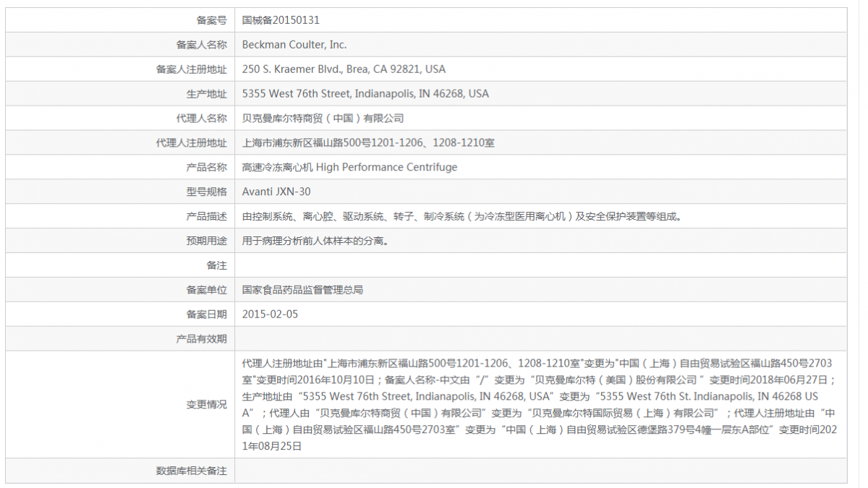
Task: Select address 250 S. Kraemer Blvd., Brea
Action: pos(344,69)
